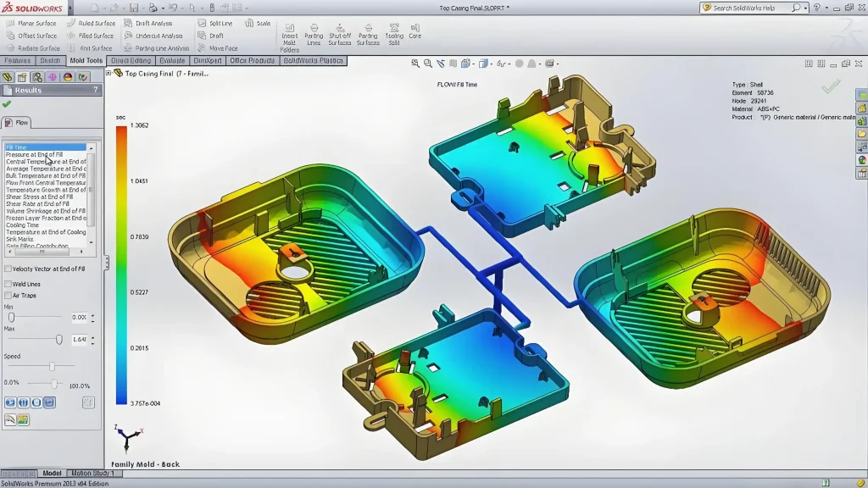
Task: Choose the Radiate Surface tool
Action: click(x=33, y=48)
